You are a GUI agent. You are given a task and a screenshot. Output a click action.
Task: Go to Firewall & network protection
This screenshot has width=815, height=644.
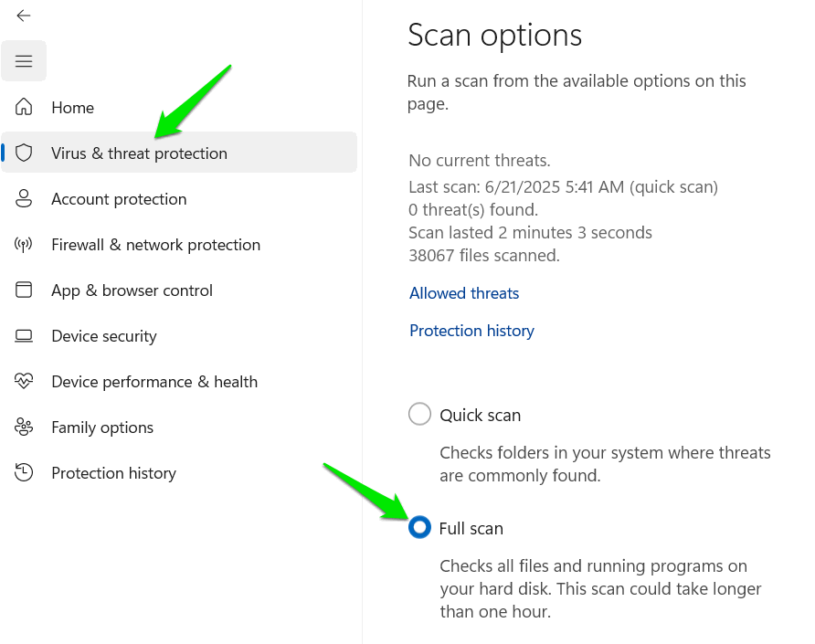(x=155, y=245)
